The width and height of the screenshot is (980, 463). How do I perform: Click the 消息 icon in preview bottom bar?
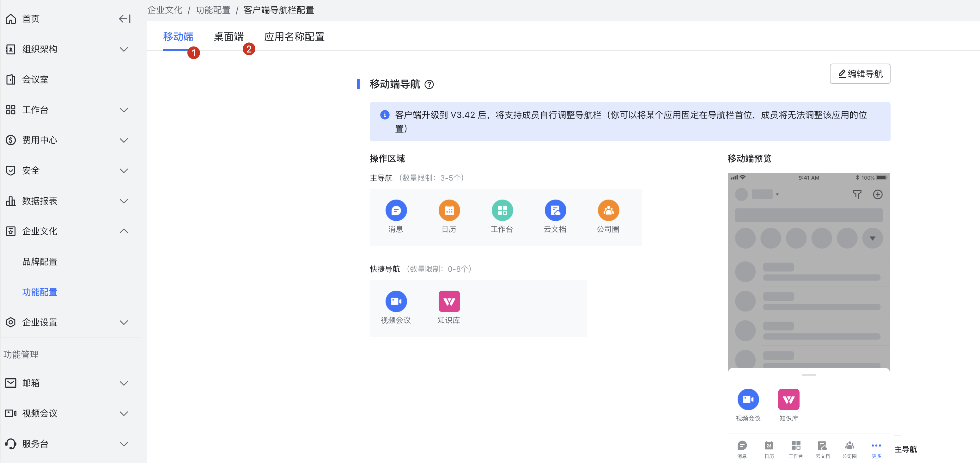(x=742, y=446)
